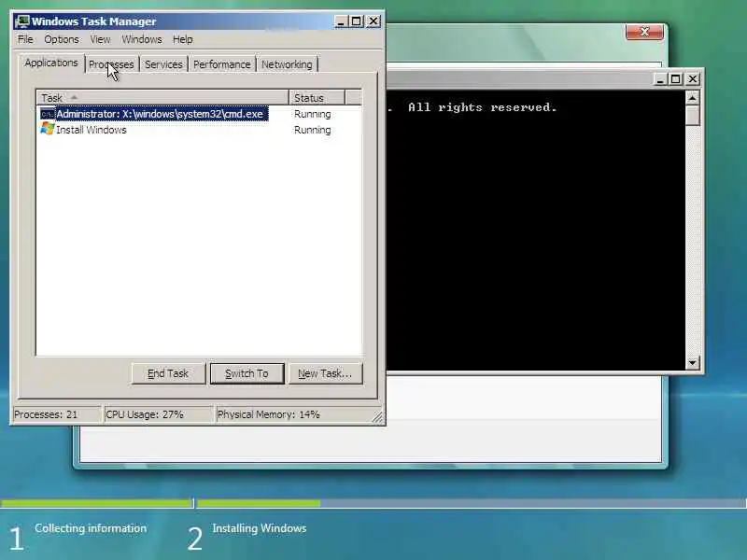Image resolution: width=747 pixels, height=560 pixels.
Task: Open the View menu in Task Manager
Action: (x=100, y=39)
